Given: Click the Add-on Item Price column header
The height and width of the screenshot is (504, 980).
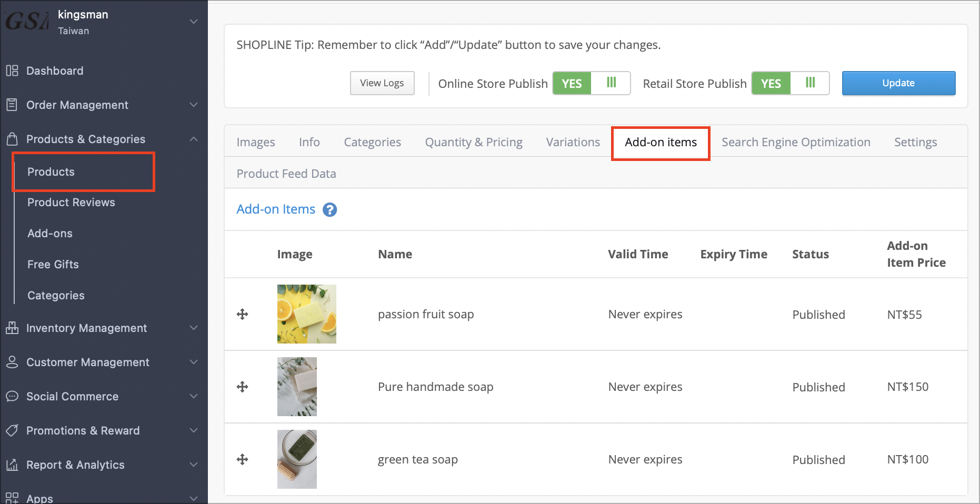Looking at the screenshot, I should (916, 254).
